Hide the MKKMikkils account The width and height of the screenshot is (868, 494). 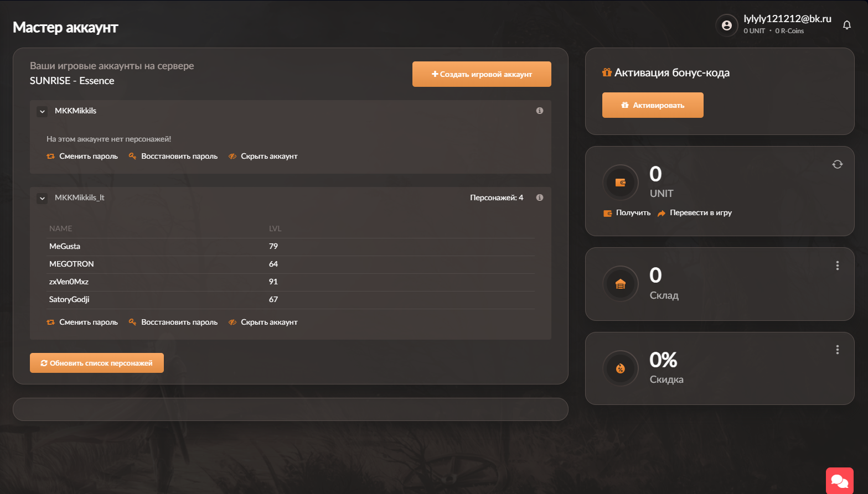(x=263, y=157)
